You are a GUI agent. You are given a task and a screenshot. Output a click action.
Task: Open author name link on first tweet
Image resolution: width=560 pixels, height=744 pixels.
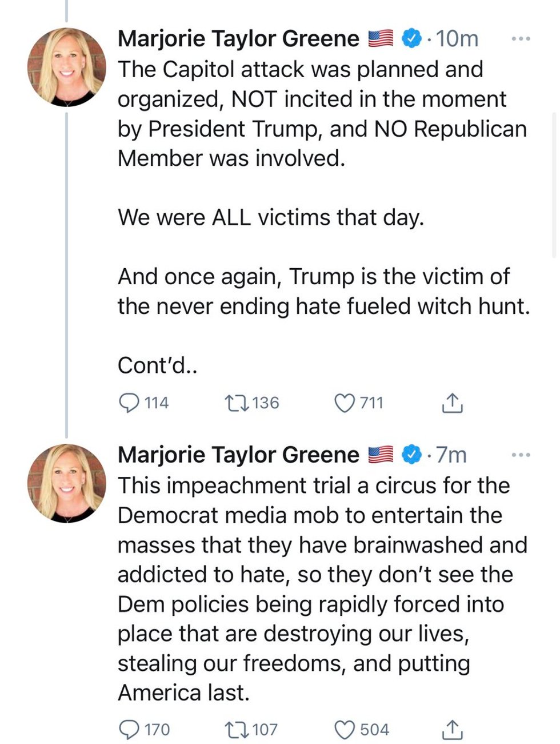pyautogui.click(x=238, y=39)
